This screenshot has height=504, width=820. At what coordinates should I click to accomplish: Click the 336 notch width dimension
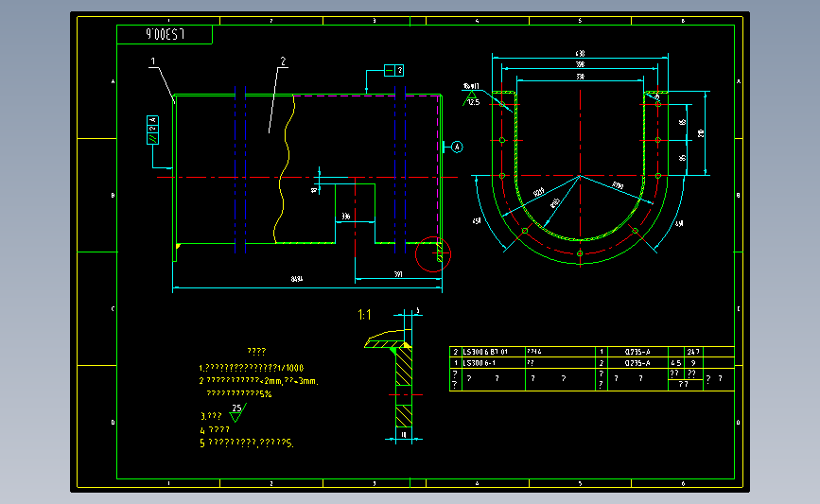345,216
